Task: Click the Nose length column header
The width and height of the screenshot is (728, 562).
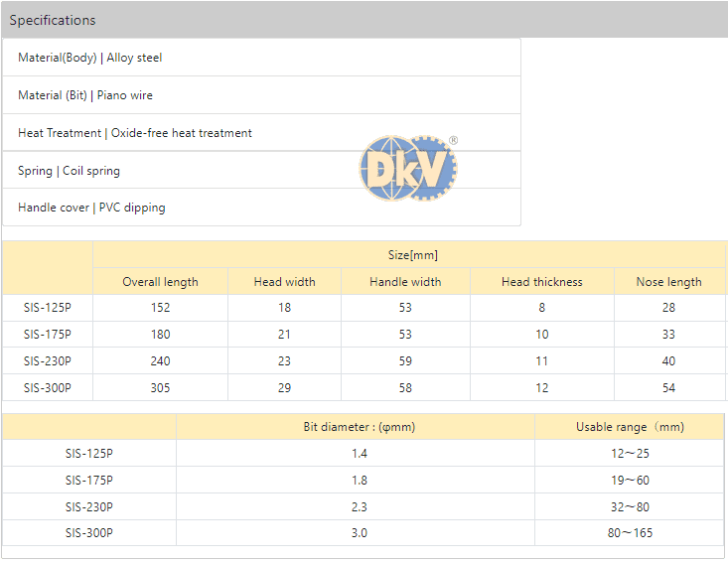Action: 668,282
